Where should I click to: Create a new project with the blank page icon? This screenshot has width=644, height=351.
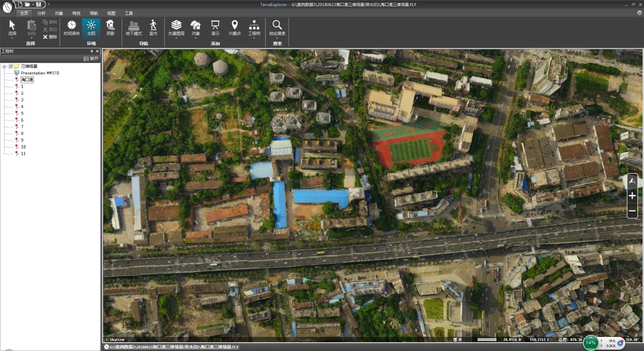(x=20, y=4)
